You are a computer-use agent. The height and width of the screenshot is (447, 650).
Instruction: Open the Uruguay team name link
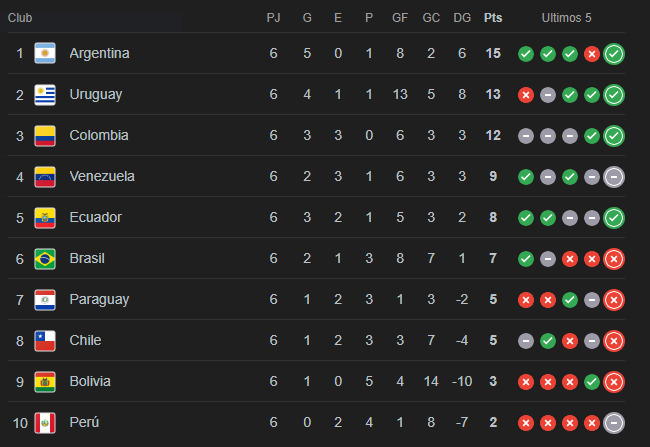pyautogui.click(x=96, y=94)
